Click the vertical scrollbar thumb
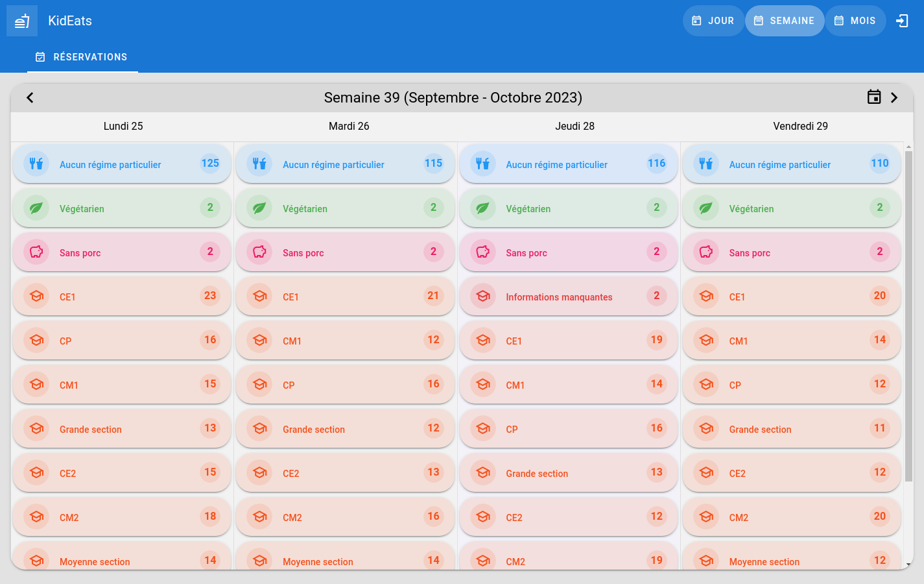 tap(908, 317)
